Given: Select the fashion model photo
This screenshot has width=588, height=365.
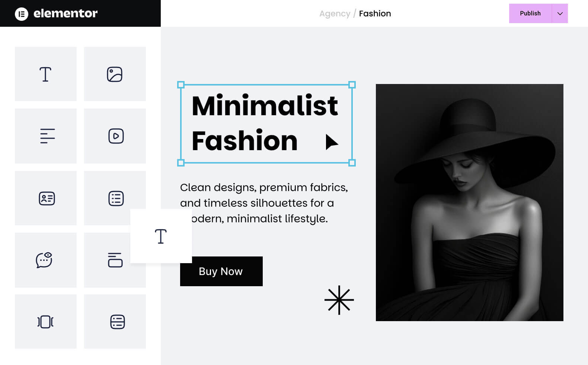Looking at the screenshot, I should [470, 203].
